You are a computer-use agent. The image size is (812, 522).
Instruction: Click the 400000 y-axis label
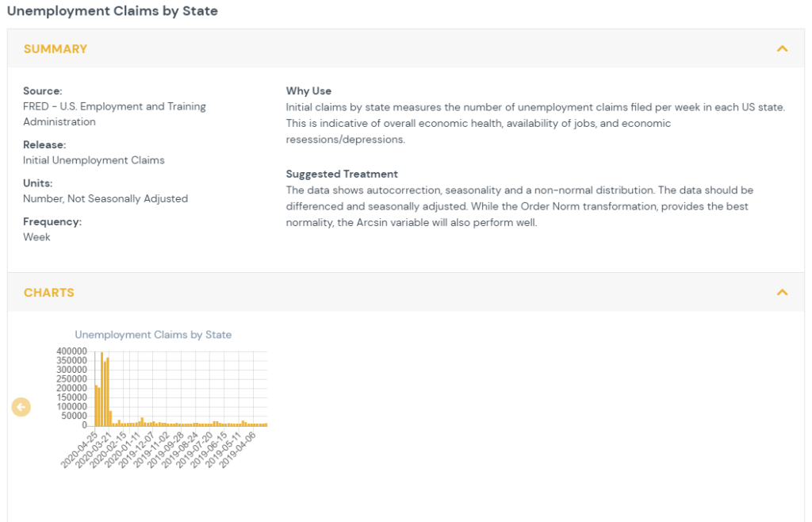point(73,351)
